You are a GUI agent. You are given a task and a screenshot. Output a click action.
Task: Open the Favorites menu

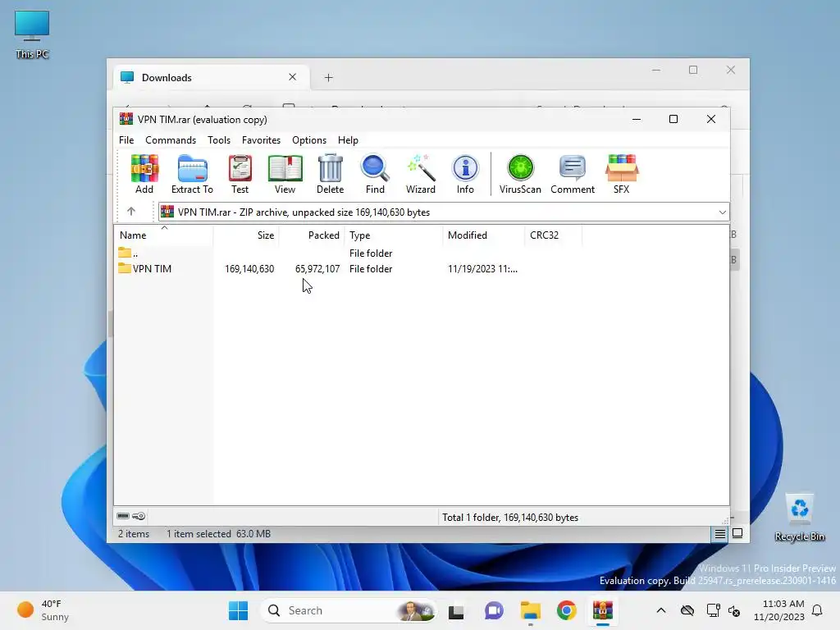click(x=261, y=139)
